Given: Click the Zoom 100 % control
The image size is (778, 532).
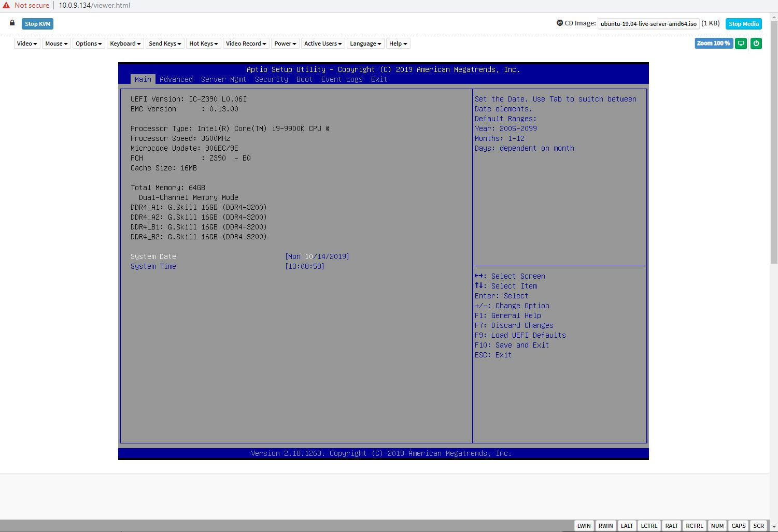Looking at the screenshot, I should point(713,44).
